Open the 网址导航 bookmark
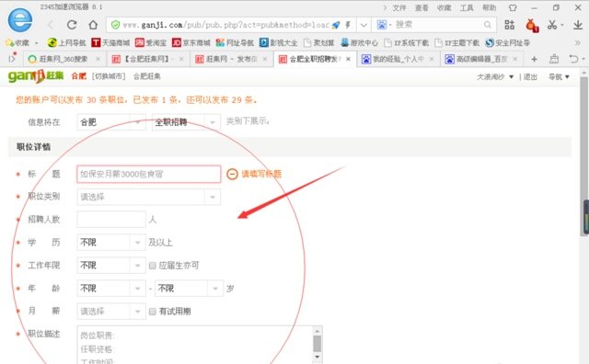 pyautogui.click(x=235, y=43)
